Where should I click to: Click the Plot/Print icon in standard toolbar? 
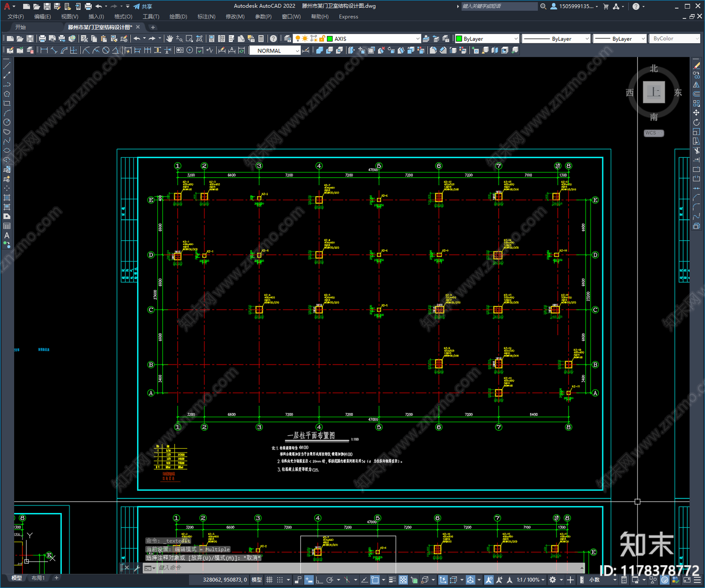[43, 39]
